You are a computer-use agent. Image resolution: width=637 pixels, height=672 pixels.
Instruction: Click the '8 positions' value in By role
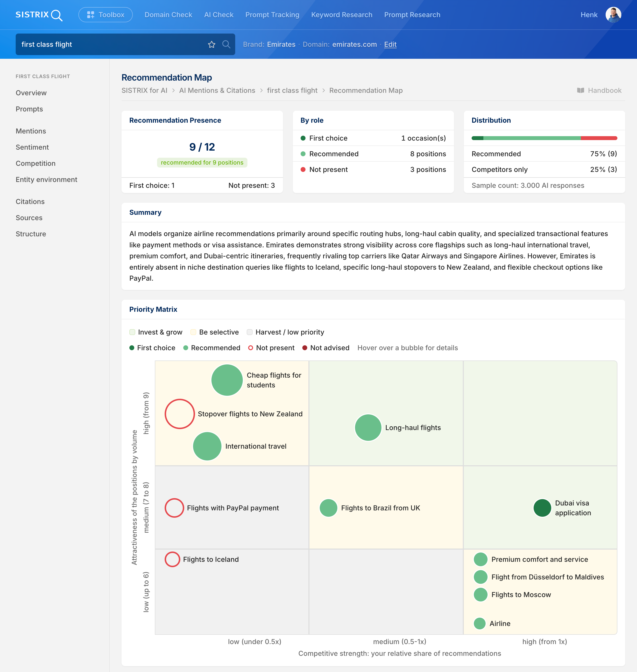pyautogui.click(x=428, y=154)
